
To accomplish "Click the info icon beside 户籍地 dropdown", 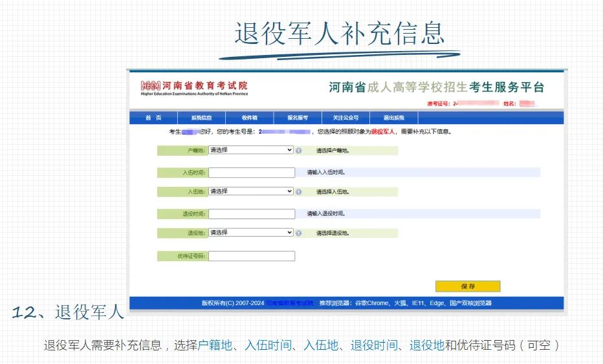I will [298, 151].
